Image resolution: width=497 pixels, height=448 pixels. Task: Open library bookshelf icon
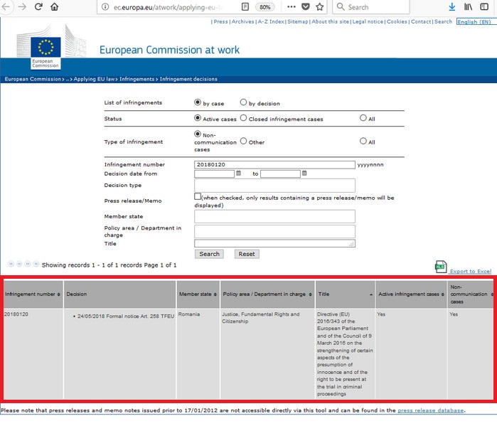[468, 6]
